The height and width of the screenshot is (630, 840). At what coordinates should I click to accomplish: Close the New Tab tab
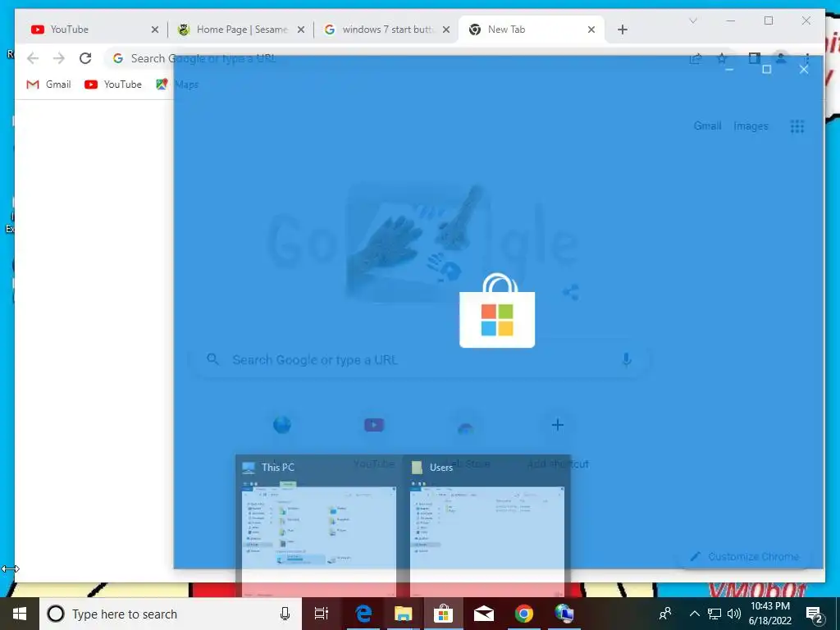tap(591, 30)
